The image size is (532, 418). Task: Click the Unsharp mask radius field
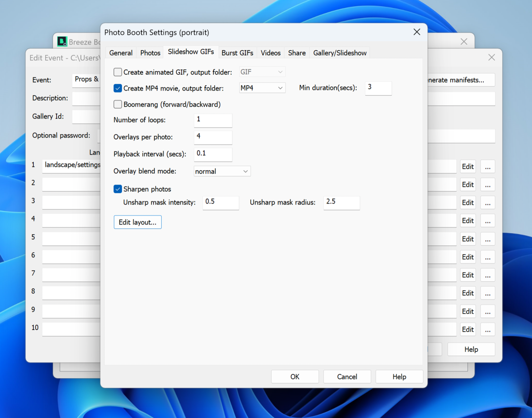[x=341, y=202]
